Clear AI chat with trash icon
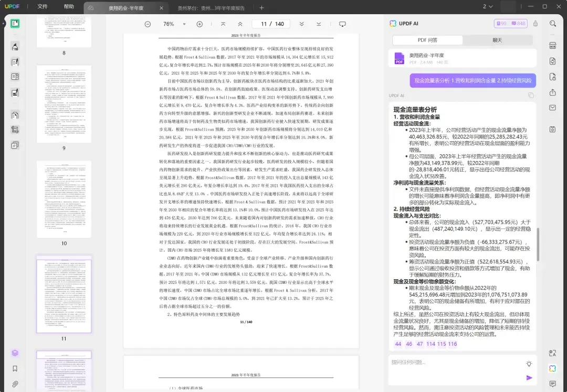The image size is (567, 392). point(535,24)
